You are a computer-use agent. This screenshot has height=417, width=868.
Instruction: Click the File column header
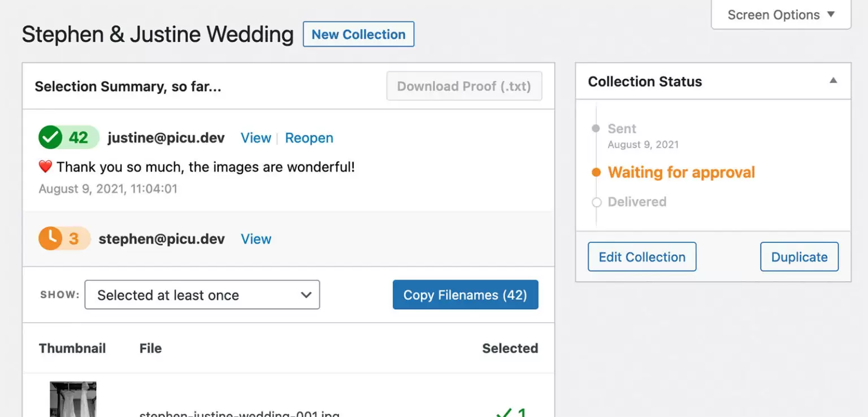coord(150,348)
